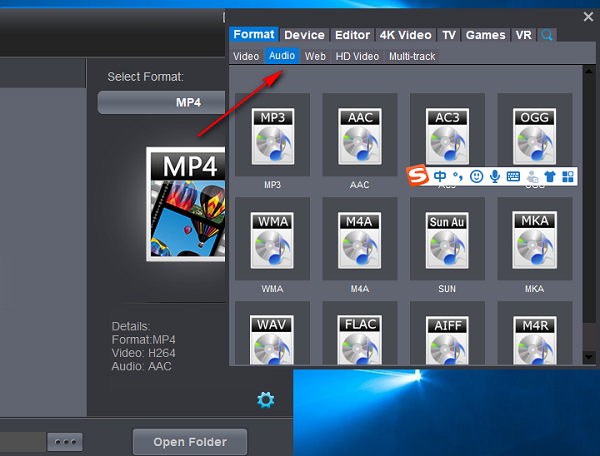Choose the AAC audio format icon
The width and height of the screenshot is (600, 456).
coord(360,136)
